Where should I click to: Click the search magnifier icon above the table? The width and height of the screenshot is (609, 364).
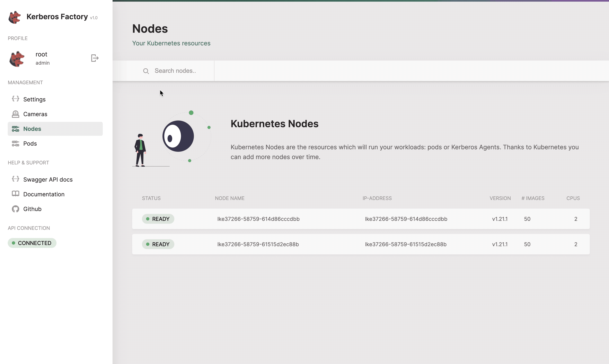[146, 71]
